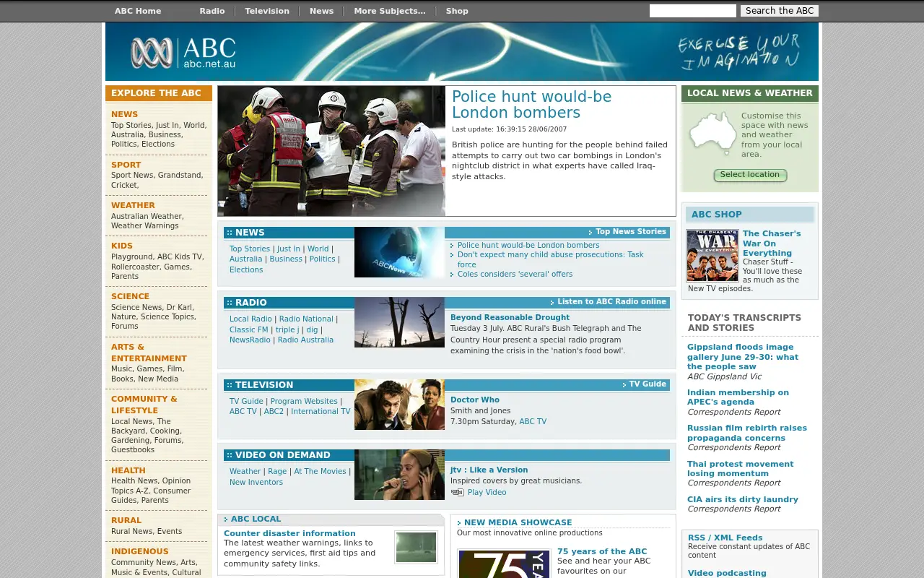The height and width of the screenshot is (578, 924).
Task: Open CIA airs its dirty laundry transcript
Action: (743, 500)
